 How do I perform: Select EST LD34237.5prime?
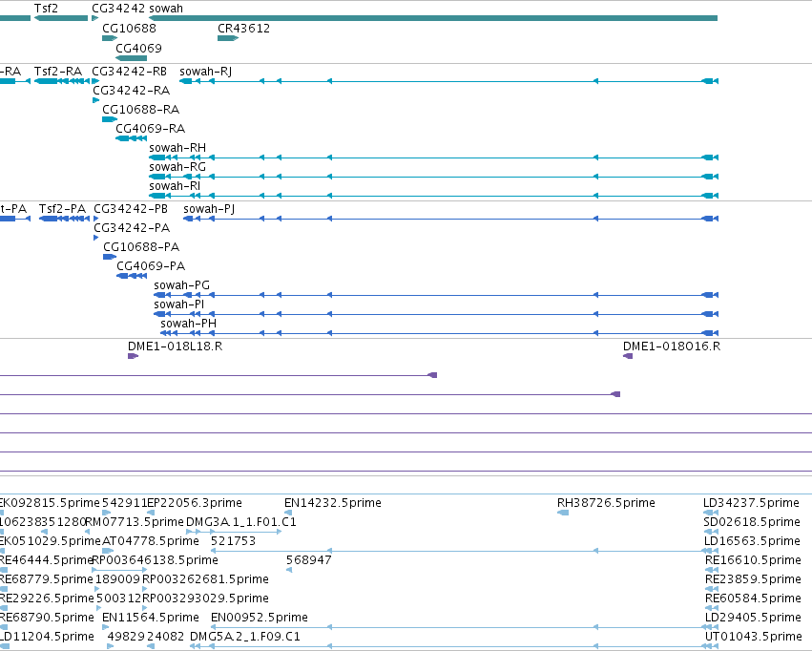(x=751, y=503)
